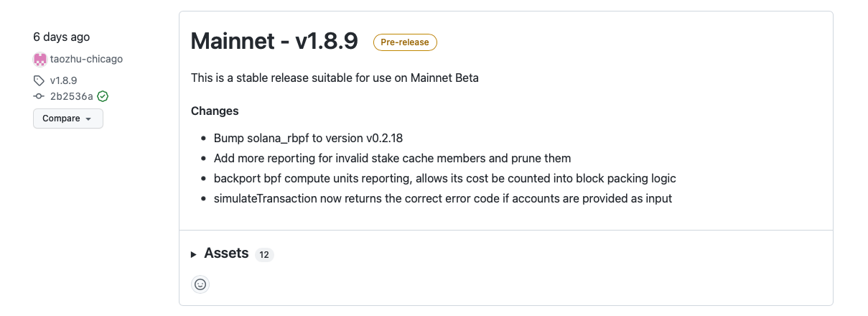
Task: Open the taozhu-chicago user profile link
Action: [x=86, y=59]
